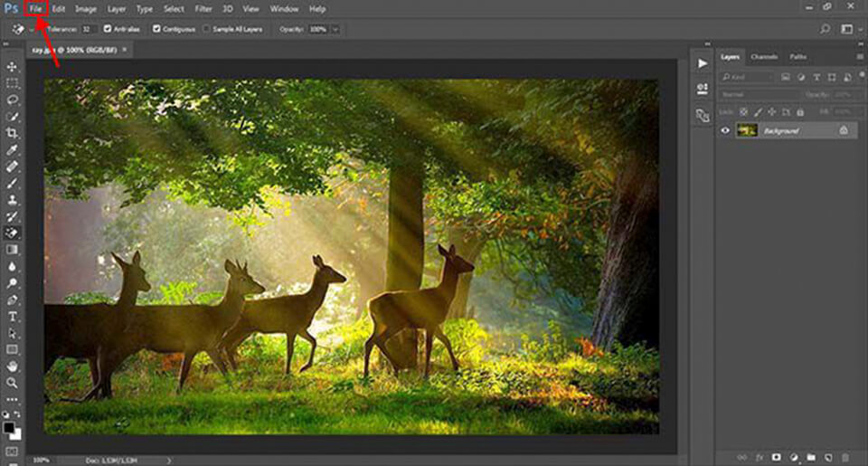Open the Layers panel menu
Viewport: 868px width, 466px height.
[x=860, y=56]
